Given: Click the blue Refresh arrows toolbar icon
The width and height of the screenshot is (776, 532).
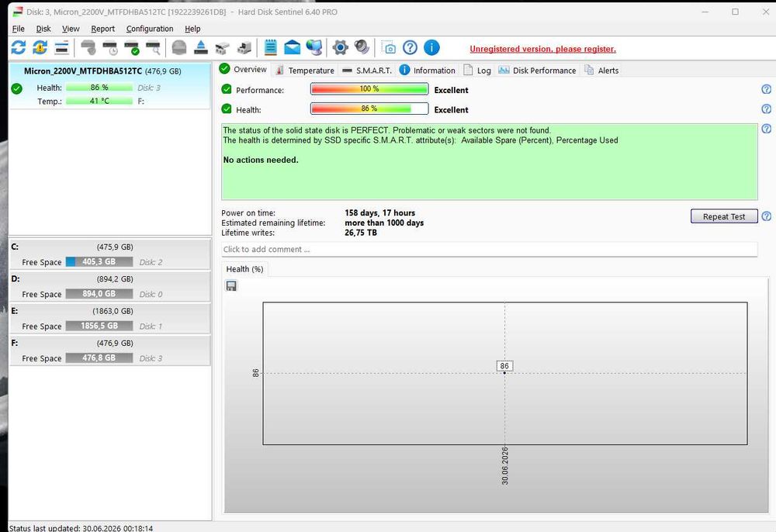Looking at the screenshot, I should [19, 47].
